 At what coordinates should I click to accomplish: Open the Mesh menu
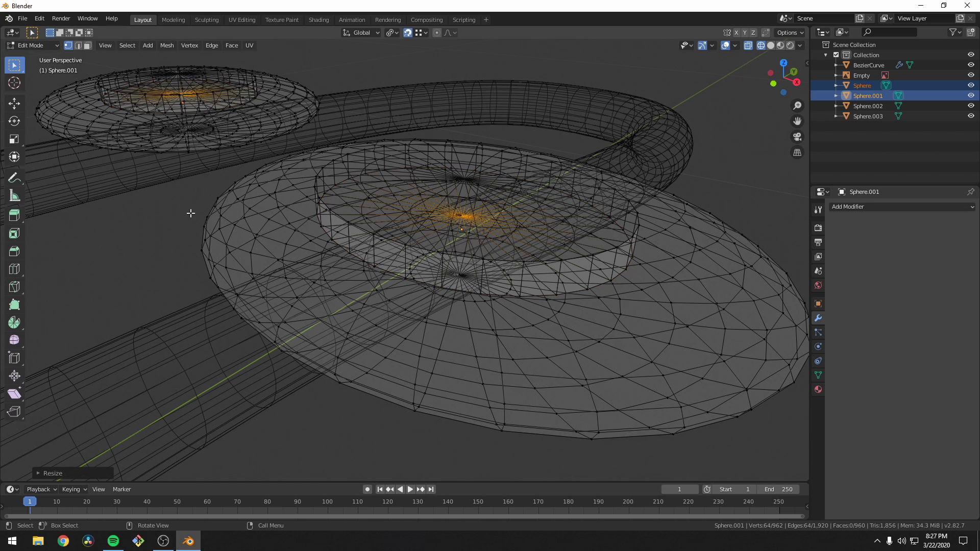[167, 45]
